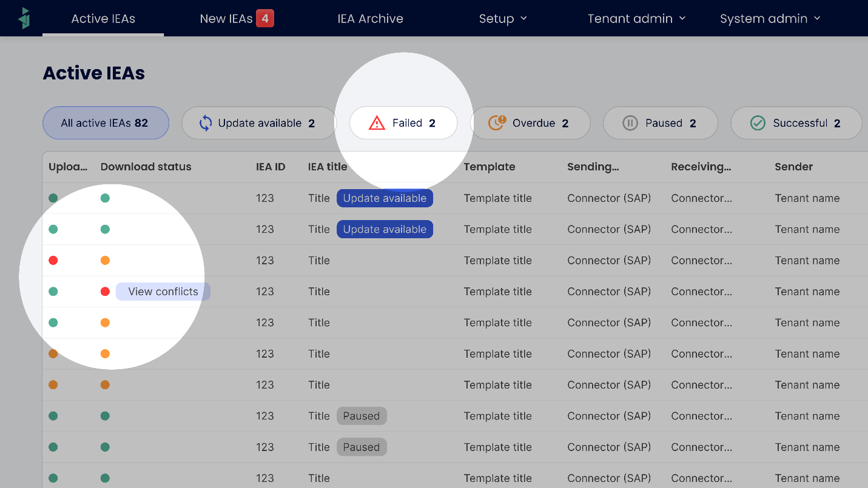Click the red upload status dot in third row
This screenshot has width=868, height=488.
pos(53,261)
